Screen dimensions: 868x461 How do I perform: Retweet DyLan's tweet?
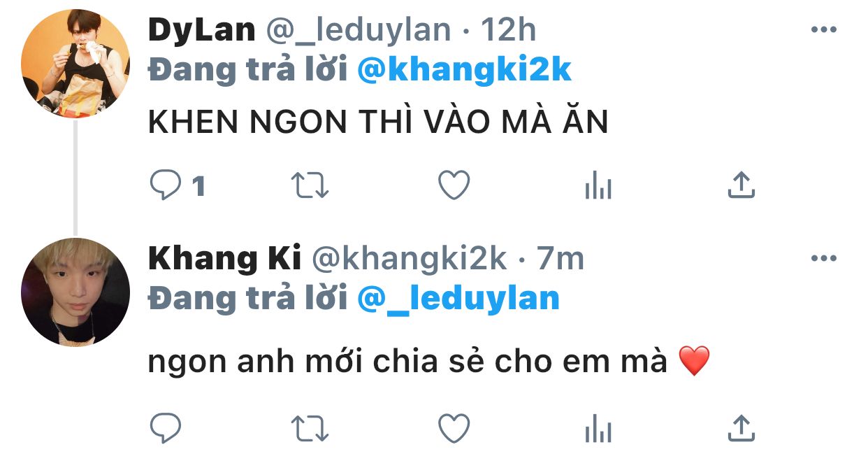310,185
